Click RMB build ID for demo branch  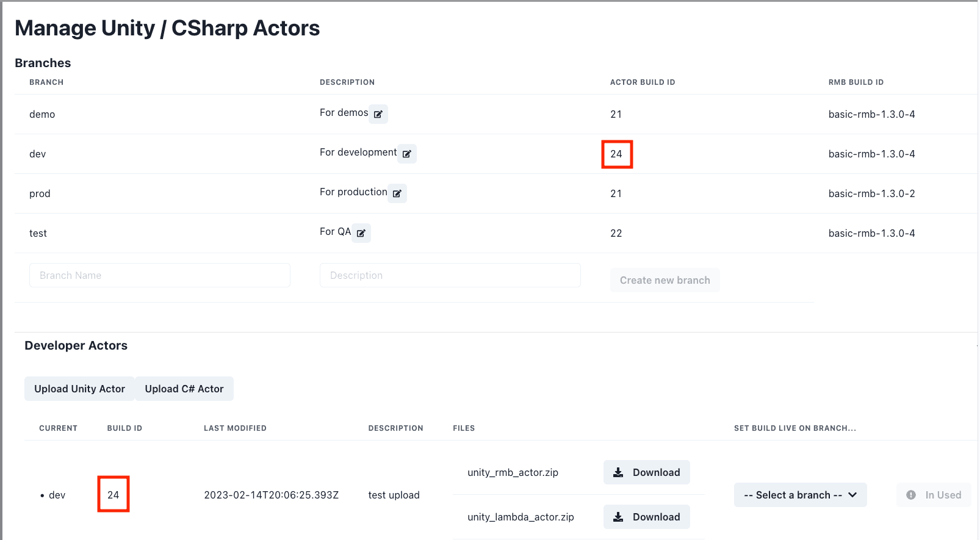872,114
